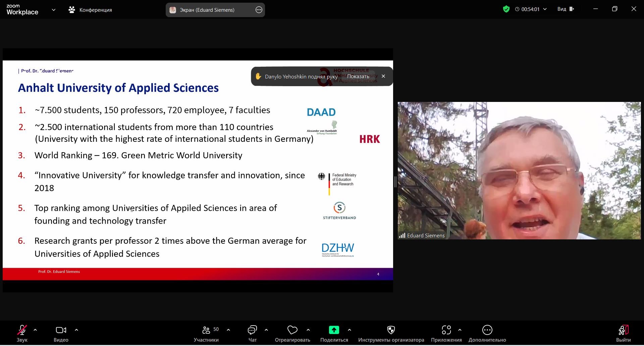The height and width of the screenshot is (346, 644).
Task: Switch to the Конференция tab
Action: tap(91, 10)
